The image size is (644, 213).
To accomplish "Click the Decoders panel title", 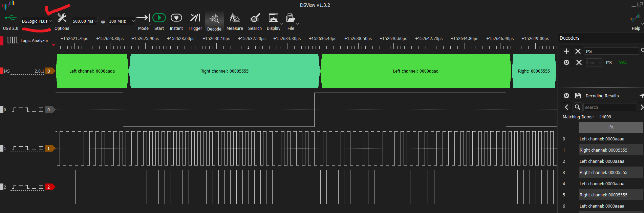I will click(570, 38).
